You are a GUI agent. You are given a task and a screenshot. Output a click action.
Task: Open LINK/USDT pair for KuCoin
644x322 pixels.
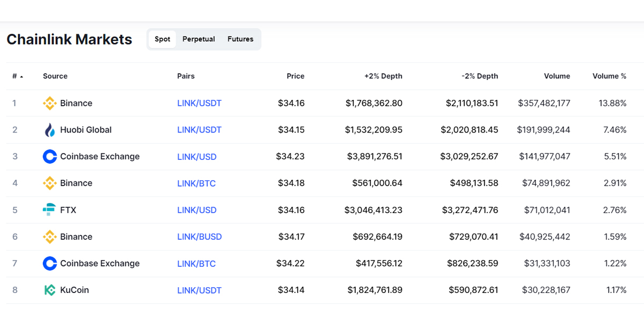pos(199,290)
